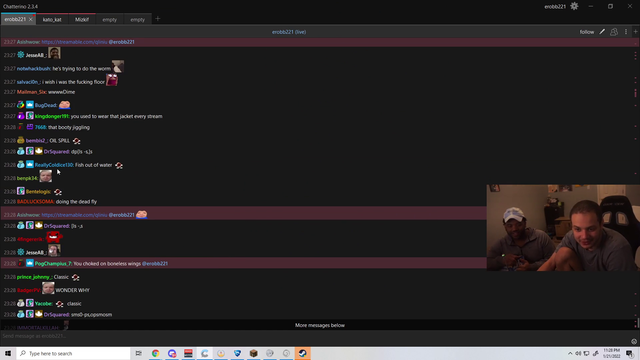The image size is (640, 360).
Task: Open salvaci0n_ username
Action: [x=29, y=82]
